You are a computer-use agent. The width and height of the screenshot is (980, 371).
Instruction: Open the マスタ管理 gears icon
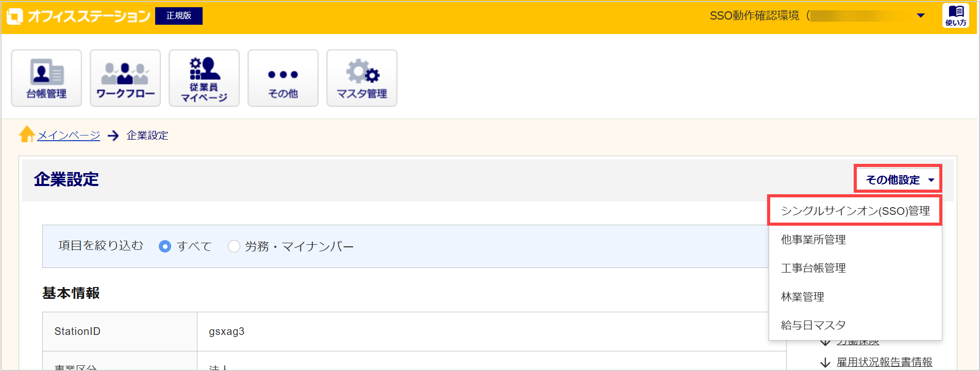coord(362,78)
